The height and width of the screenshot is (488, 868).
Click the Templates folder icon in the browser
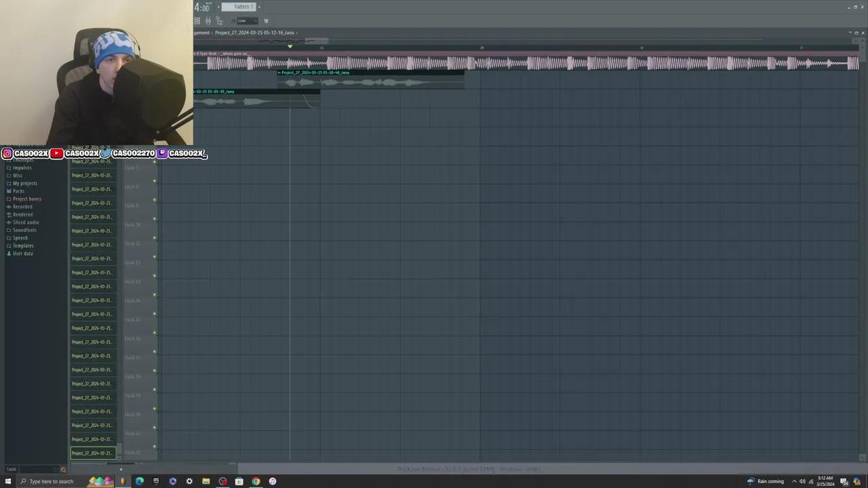point(9,245)
